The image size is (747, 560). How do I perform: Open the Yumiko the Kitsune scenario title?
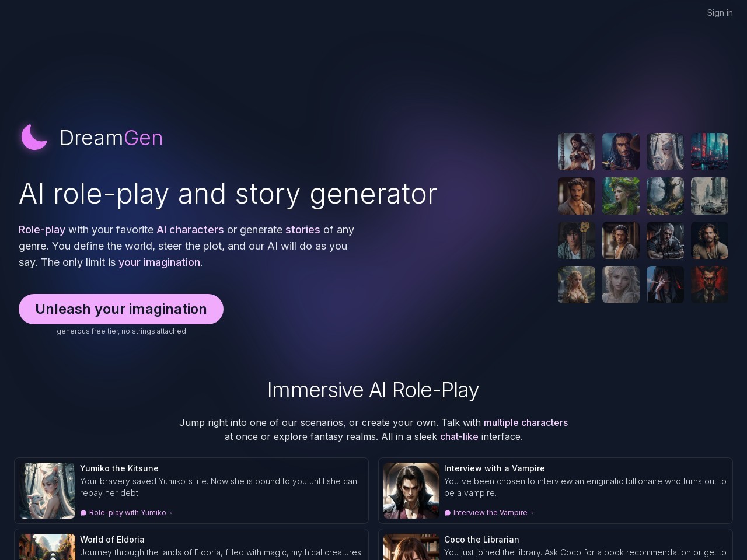[119, 468]
